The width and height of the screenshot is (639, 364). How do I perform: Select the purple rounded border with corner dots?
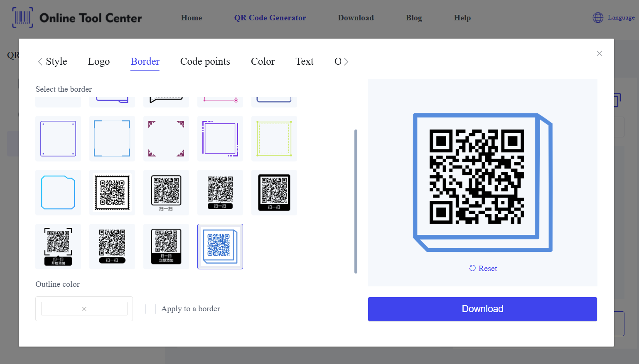pyautogui.click(x=58, y=139)
